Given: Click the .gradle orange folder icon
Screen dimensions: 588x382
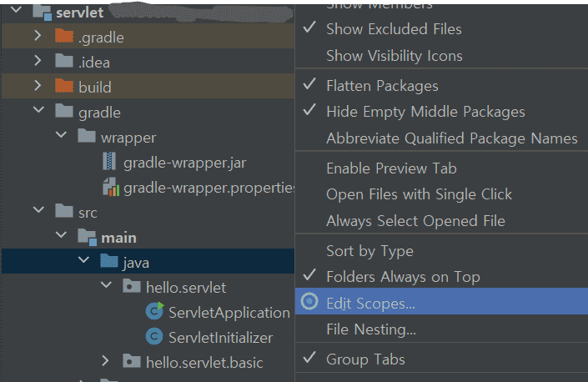Looking at the screenshot, I should click(x=64, y=37).
